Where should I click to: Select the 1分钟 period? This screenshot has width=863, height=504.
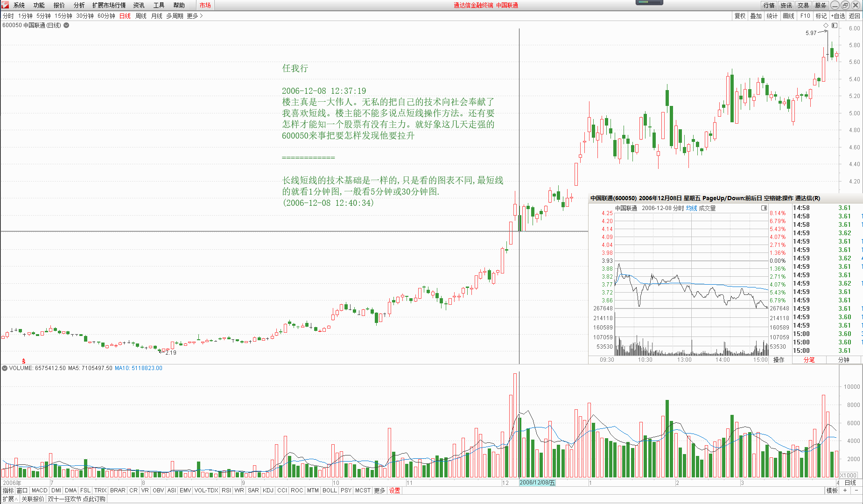tap(26, 16)
